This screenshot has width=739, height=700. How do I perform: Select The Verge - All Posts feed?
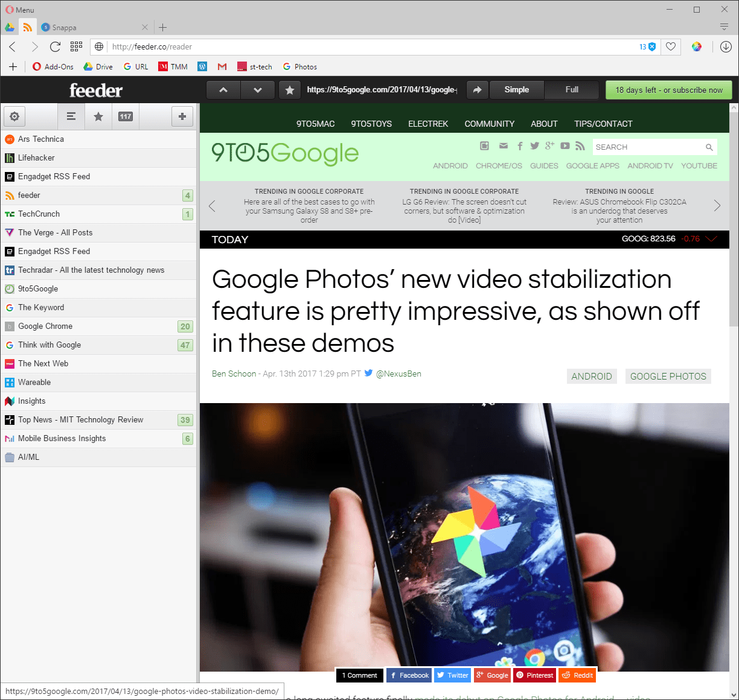point(98,233)
